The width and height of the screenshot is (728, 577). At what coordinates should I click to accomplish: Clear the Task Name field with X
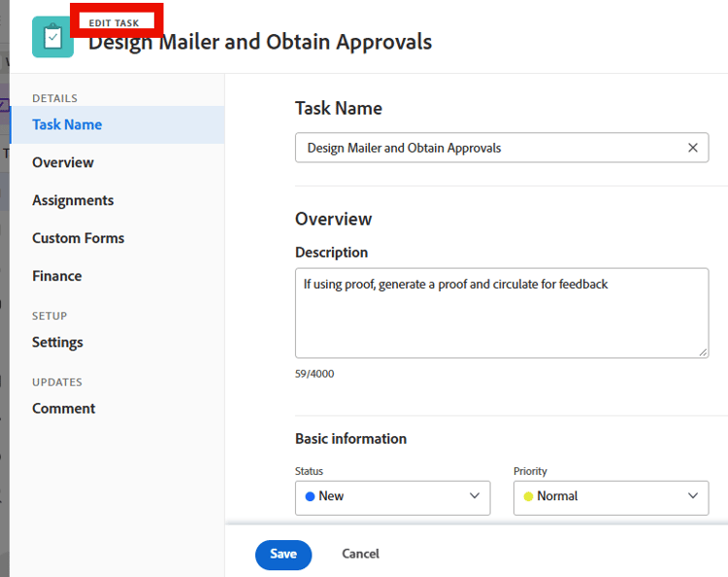(x=692, y=148)
